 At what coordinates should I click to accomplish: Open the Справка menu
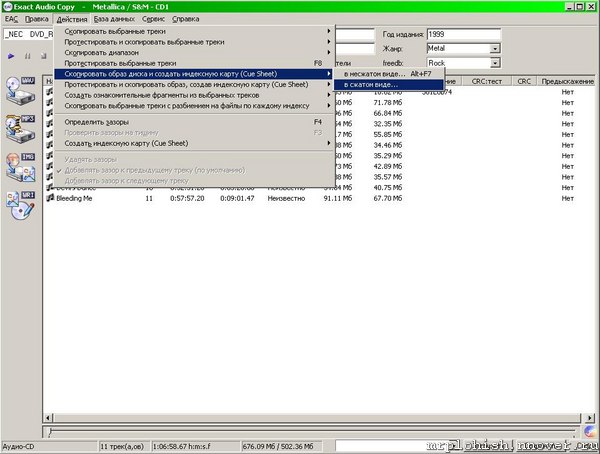186,19
